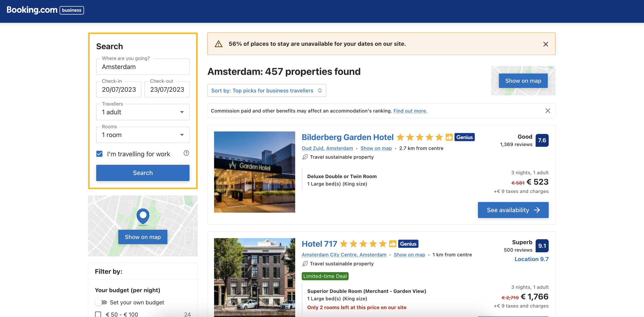This screenshot has width=644, height=317.
Task: Open the Oud Zuid, Amsterdam location link
Action: tap(327, 148)
